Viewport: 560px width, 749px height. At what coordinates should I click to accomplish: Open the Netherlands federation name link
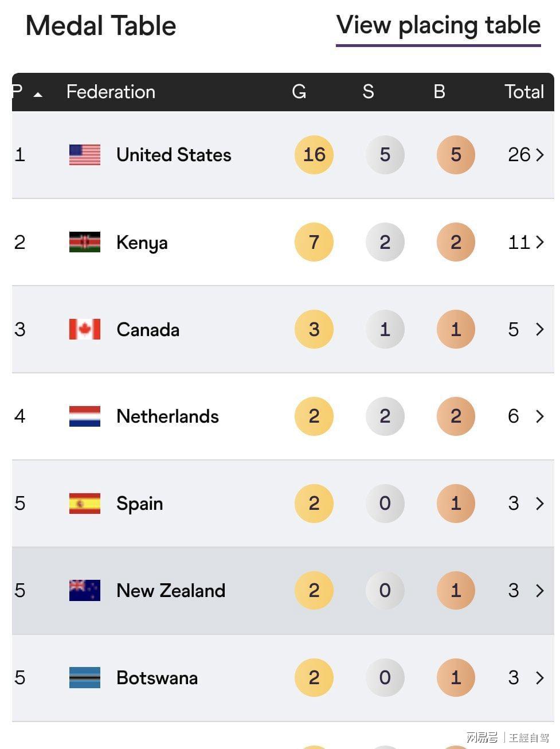(167, 416)
